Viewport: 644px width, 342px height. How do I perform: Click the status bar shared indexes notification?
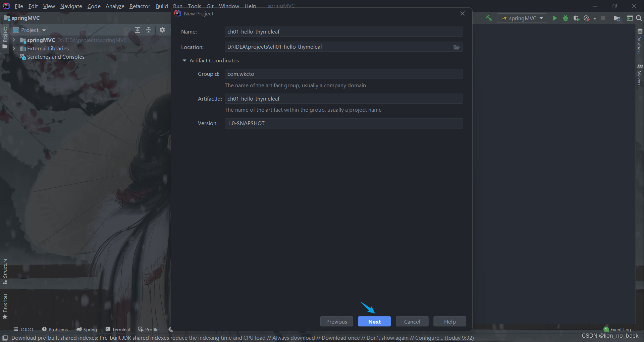coord(243,338)
